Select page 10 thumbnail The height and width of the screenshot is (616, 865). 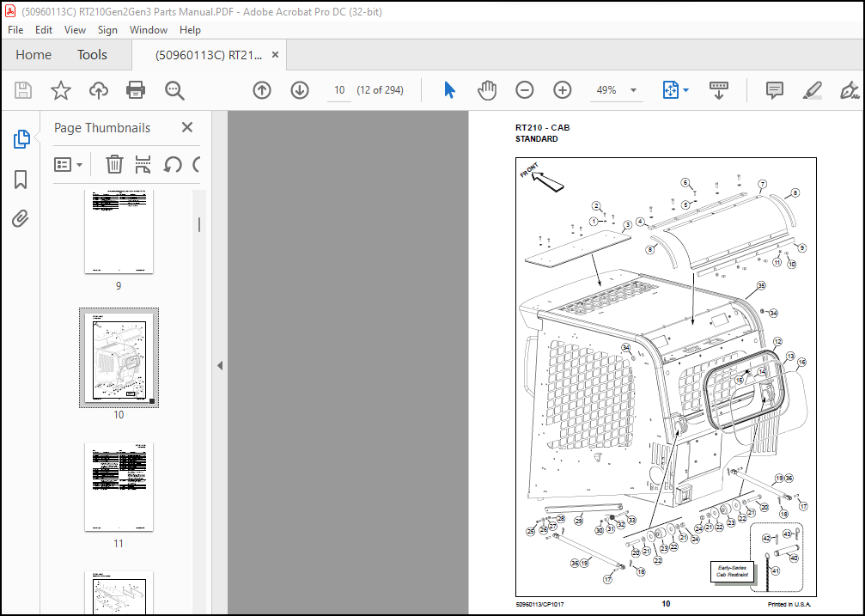point(119,358)
